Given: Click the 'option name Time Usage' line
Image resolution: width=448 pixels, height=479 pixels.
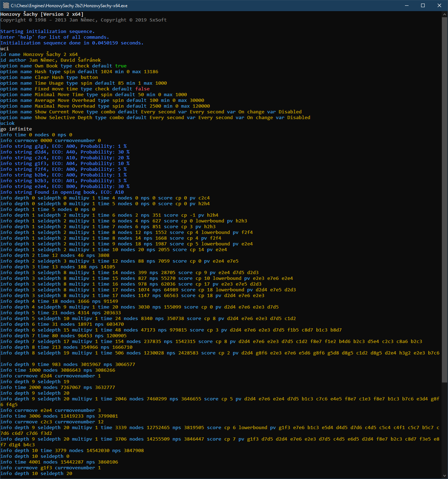Looking at the screenshot, I should [x=84, y=83].
